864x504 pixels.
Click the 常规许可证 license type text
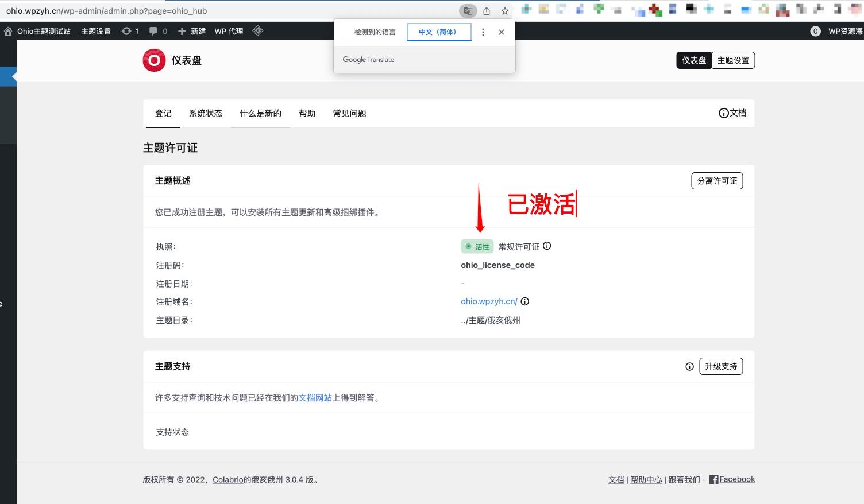point(519,247)
